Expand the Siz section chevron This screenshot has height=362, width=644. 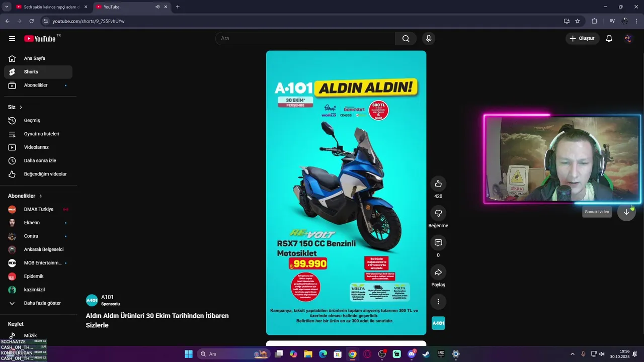click(x=21, y=107)
